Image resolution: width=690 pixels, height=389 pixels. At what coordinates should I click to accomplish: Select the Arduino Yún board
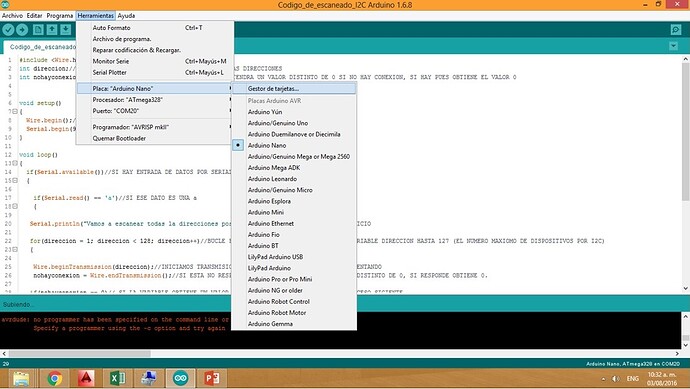click(294, 112)
